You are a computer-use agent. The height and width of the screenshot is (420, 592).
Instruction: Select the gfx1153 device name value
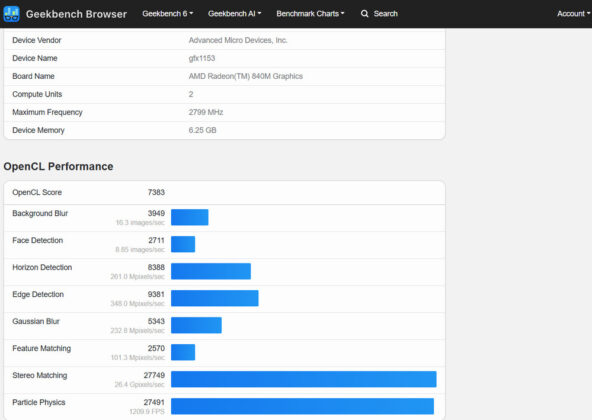coord(202,58)
